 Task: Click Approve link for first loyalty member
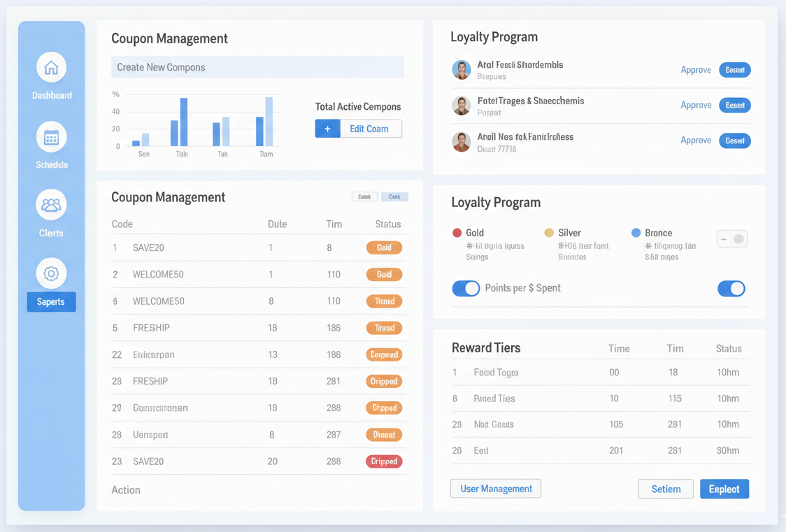696,70
